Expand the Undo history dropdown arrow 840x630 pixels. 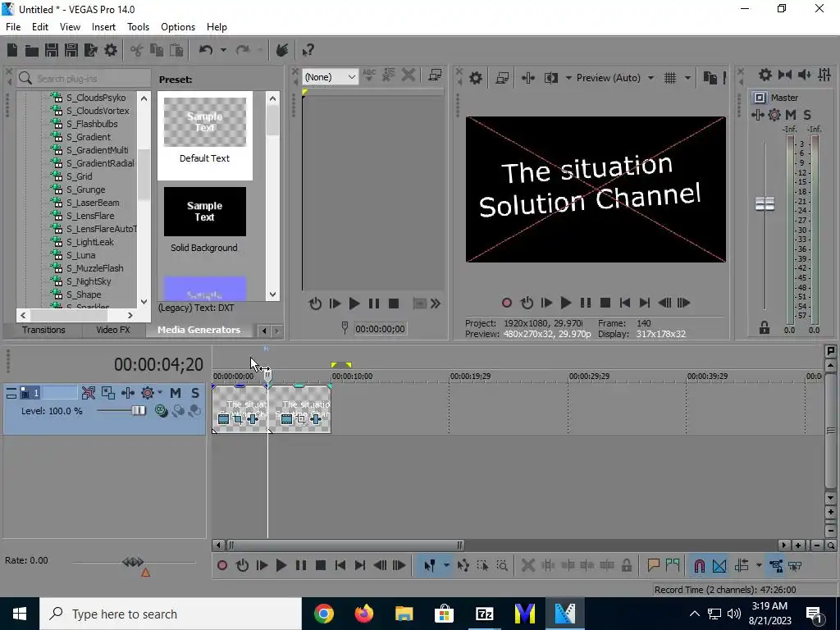point(223,50)
